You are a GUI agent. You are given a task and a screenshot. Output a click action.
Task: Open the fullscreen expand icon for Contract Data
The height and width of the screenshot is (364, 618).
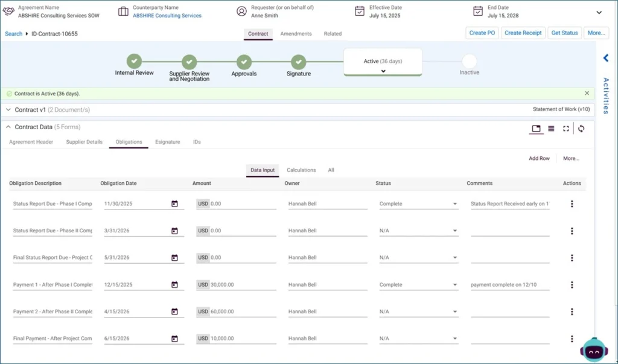[x=565, y=128]
